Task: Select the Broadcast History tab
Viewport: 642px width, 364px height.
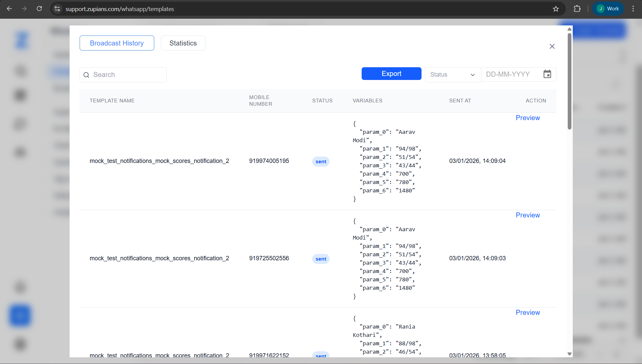Action: (117, 43)
